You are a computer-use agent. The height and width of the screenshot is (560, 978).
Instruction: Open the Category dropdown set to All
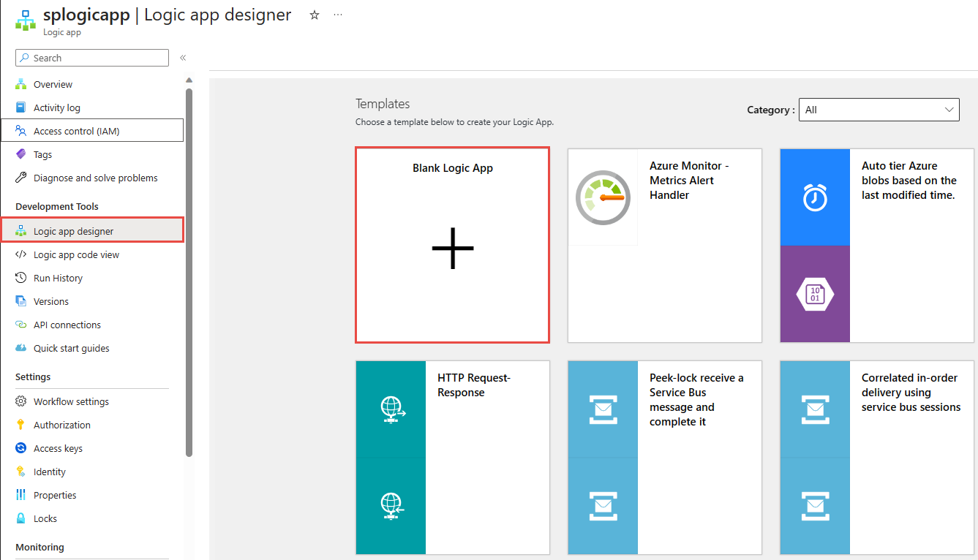(x=879, y=110)
